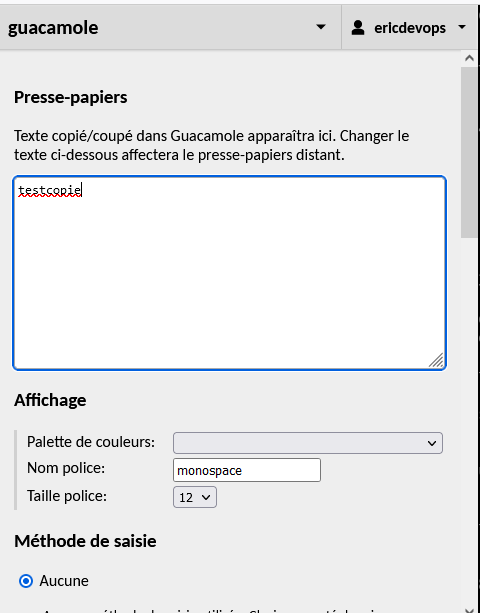This screenshot has height=613, width=480.
Task: Click the Palette de couleurs chevron
Action: [x=432, y=443]
